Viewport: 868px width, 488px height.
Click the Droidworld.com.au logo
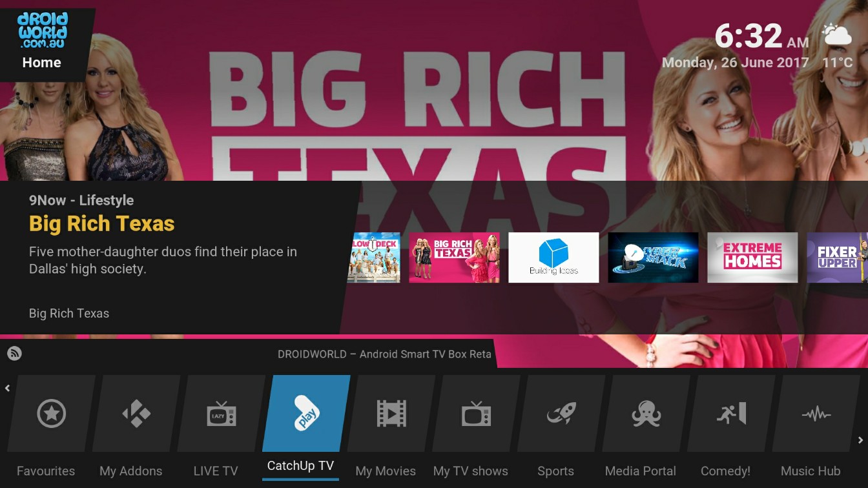(43, 30)
